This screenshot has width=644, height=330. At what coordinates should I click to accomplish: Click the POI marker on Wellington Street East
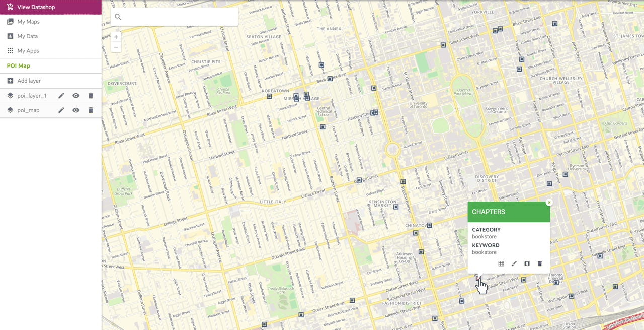click(x=573, y=296)
